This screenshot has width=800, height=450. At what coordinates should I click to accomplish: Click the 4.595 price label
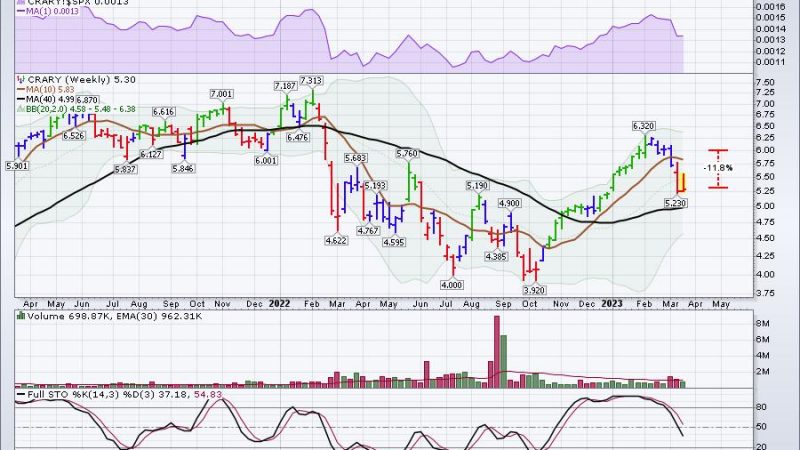(394, 242)
